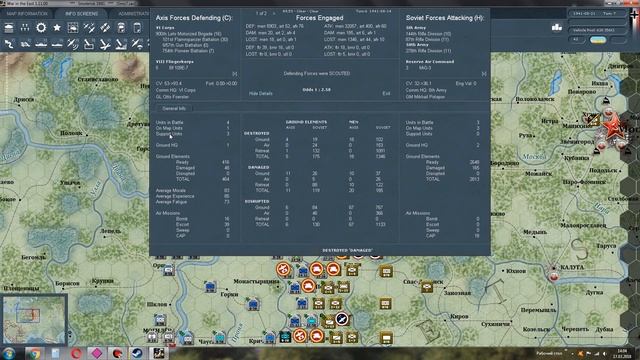Screen dimensions: 640x360
Task: Select the General Info tab in battle report
Action: coord(174,109)
